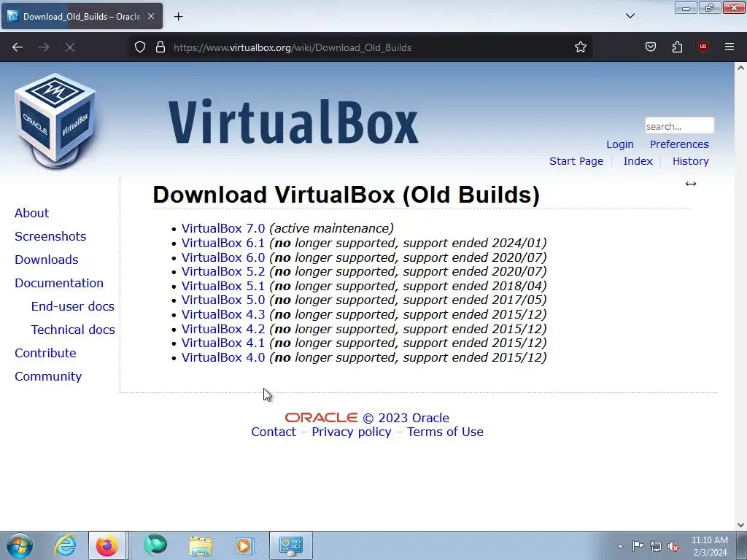Open Technical docs sidebar link
The height and width of the screenshot is (560, 747).
(x=73, y=330)
